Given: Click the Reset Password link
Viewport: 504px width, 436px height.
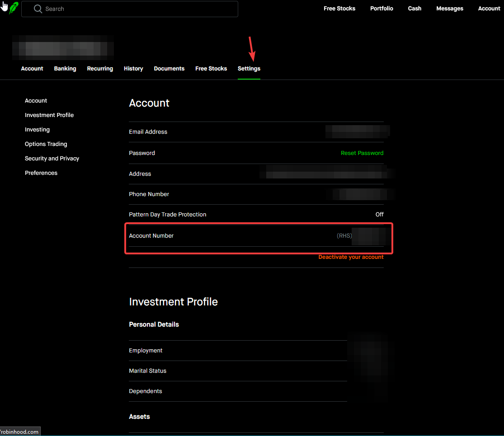Looking at the screenshot, I should [362, 153].
